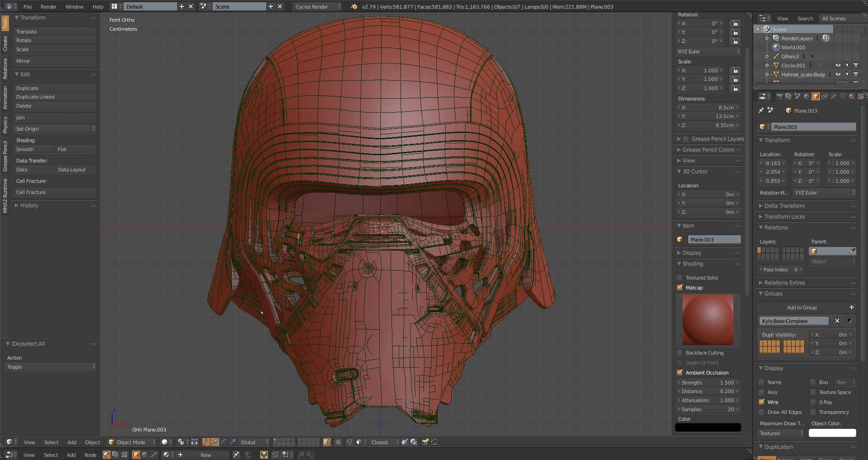Open the Modifiers tab (wrench icon)

834,96
